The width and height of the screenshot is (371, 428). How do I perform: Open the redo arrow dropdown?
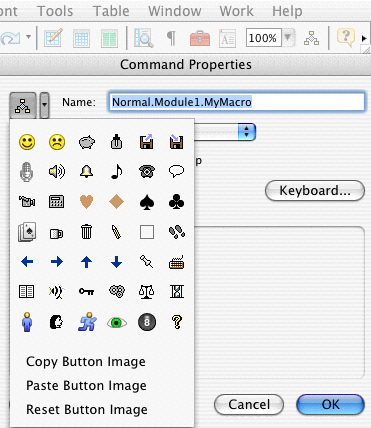pos(29,37)
